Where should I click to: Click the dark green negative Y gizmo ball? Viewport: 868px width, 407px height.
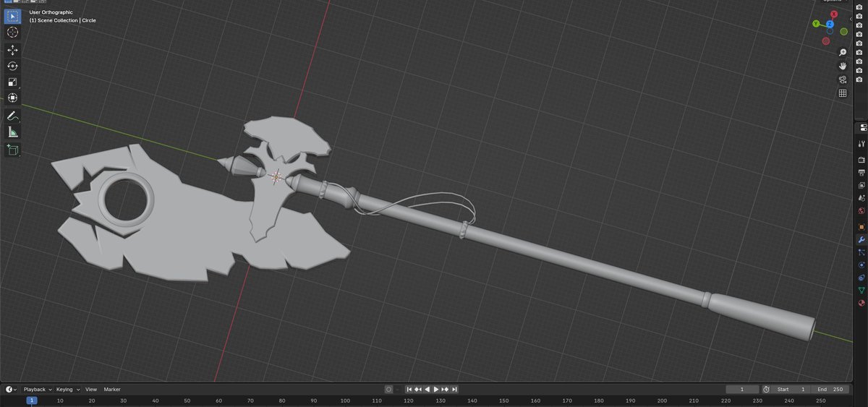coord(844,32)
